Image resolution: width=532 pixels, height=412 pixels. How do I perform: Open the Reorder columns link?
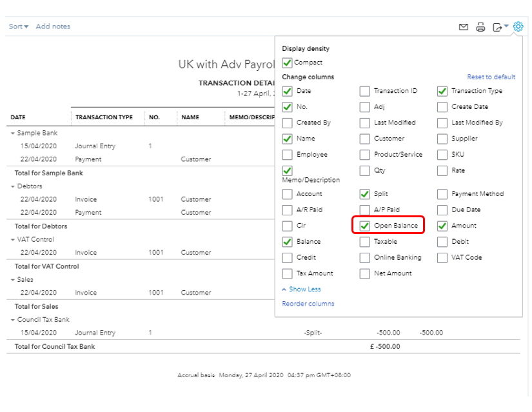point(308,304)
